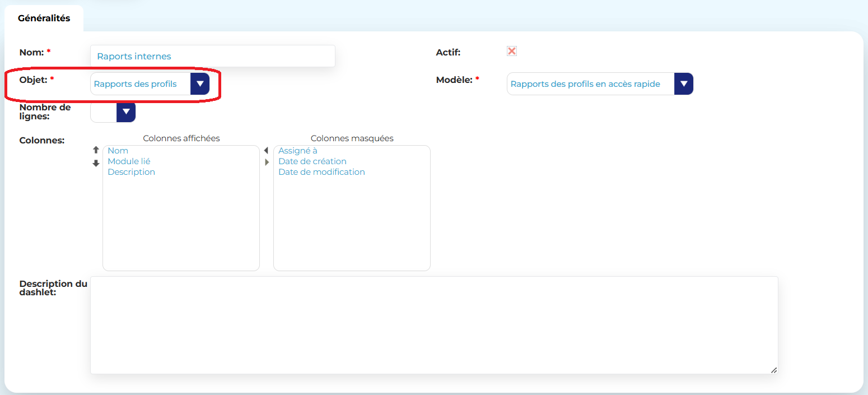Select Module lié in displayed columns
Image resolution: width=868 pixels, height=395 pixels.
coord(129,161)
